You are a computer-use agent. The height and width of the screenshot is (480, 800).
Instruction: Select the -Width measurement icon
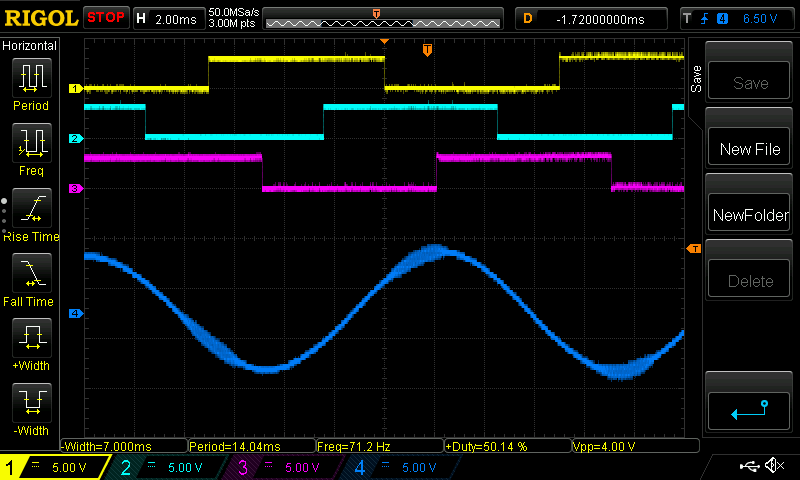tap(32, 402)
